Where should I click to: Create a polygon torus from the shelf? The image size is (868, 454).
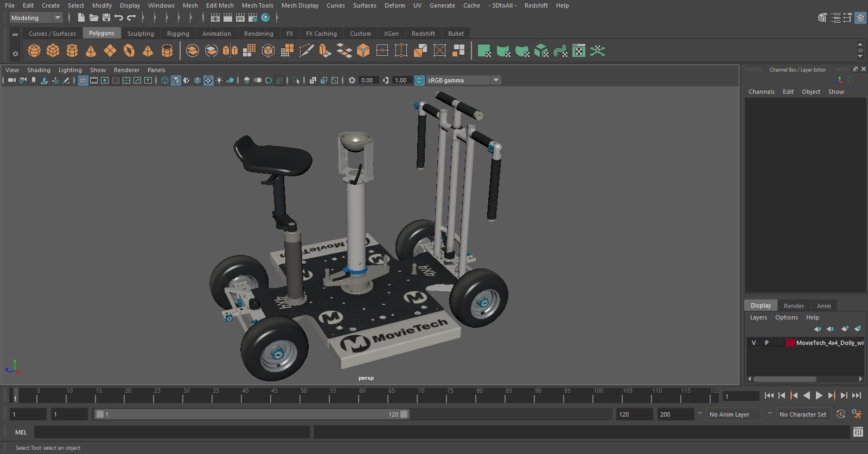pos(129,51)
